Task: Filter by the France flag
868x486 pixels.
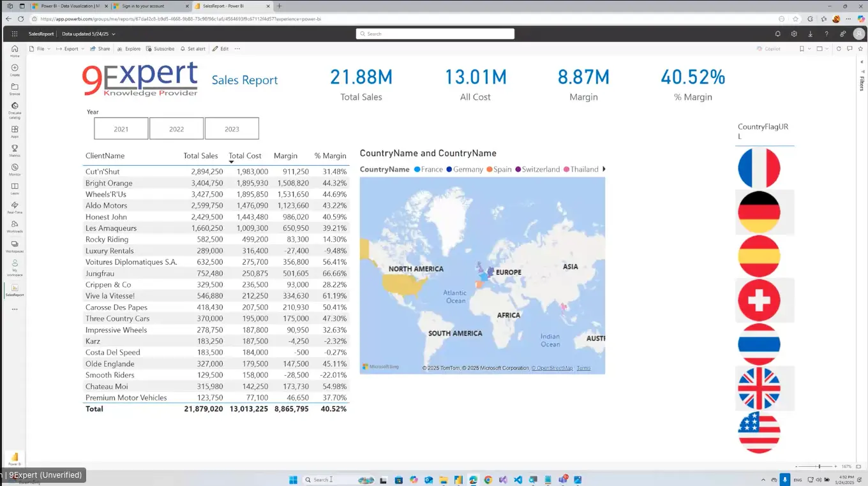Action: click(x=759, y=168)
